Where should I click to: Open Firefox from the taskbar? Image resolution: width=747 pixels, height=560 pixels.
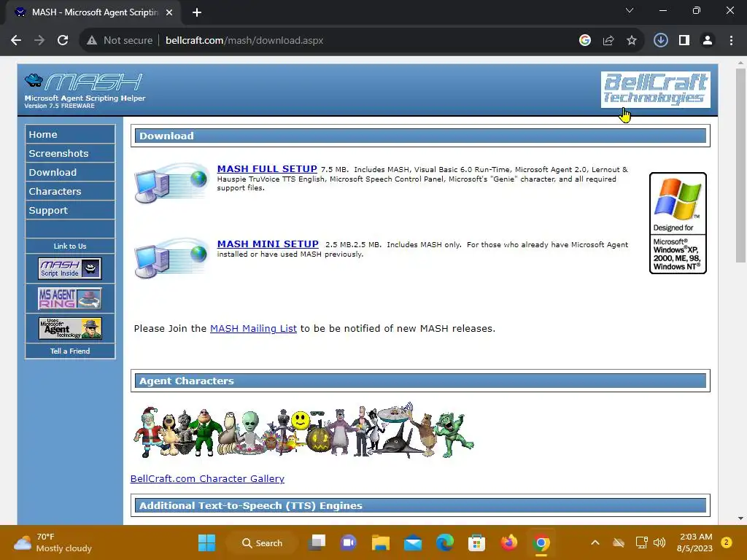tap(508, 542)
